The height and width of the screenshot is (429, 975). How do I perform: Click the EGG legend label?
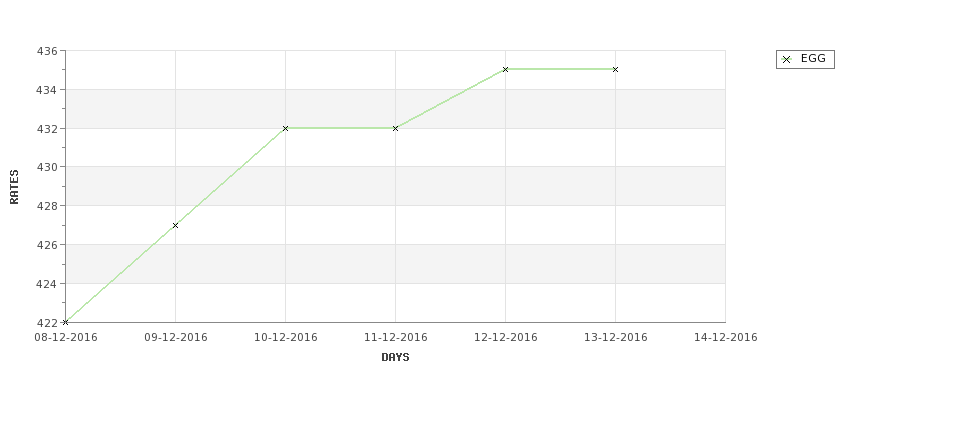(x=813, y=58)
